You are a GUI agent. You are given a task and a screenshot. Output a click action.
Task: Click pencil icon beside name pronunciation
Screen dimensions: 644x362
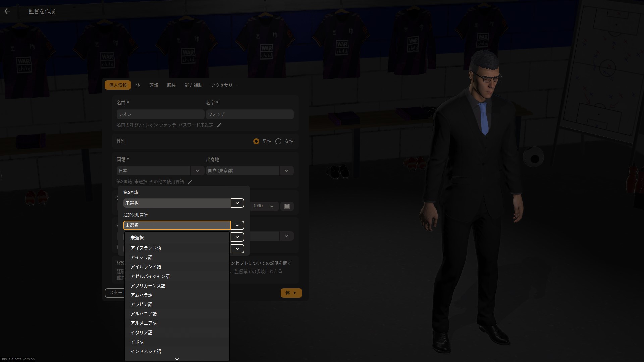tap(219, 125)
